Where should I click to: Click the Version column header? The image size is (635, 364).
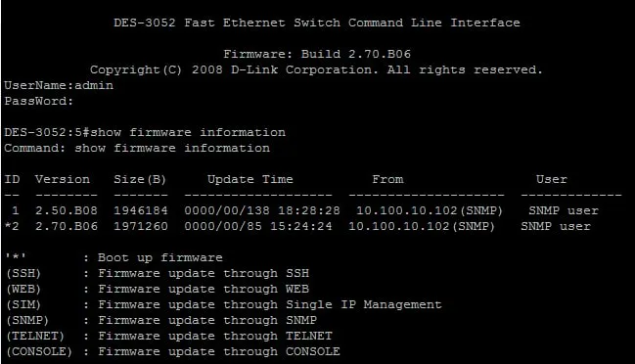pos(63,179)
